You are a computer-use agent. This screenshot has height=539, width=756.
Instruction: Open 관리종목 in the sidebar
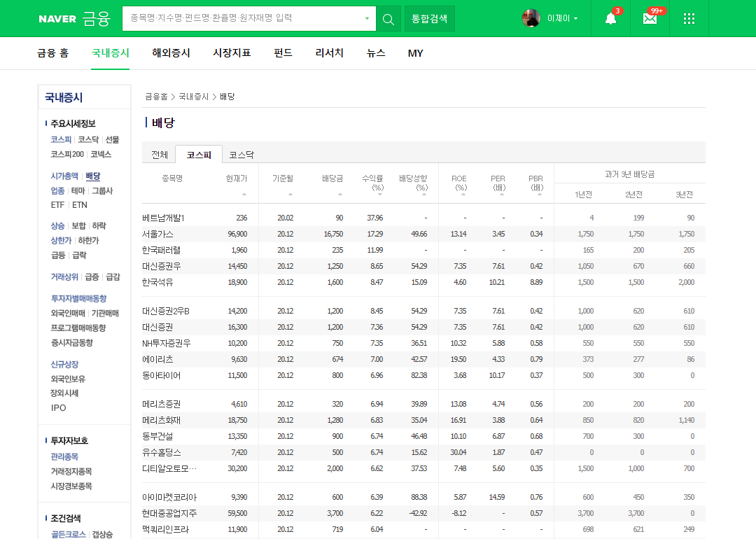coord(64,456)
